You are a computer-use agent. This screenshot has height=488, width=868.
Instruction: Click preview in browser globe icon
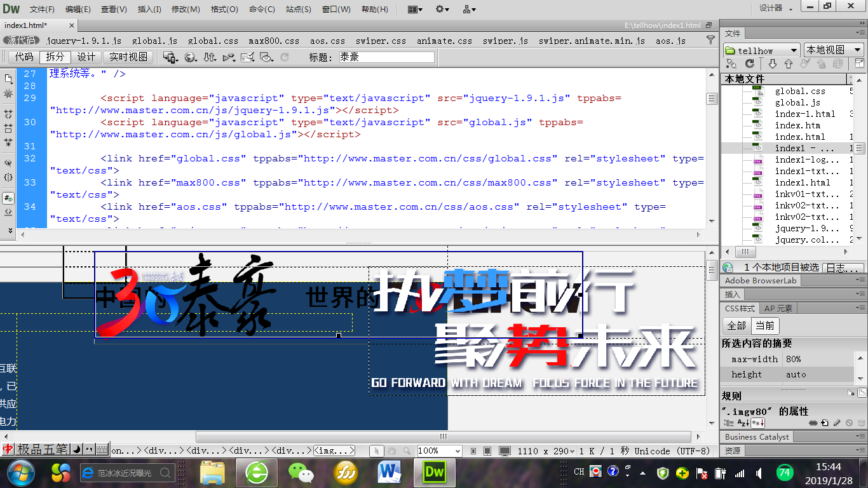190,57
